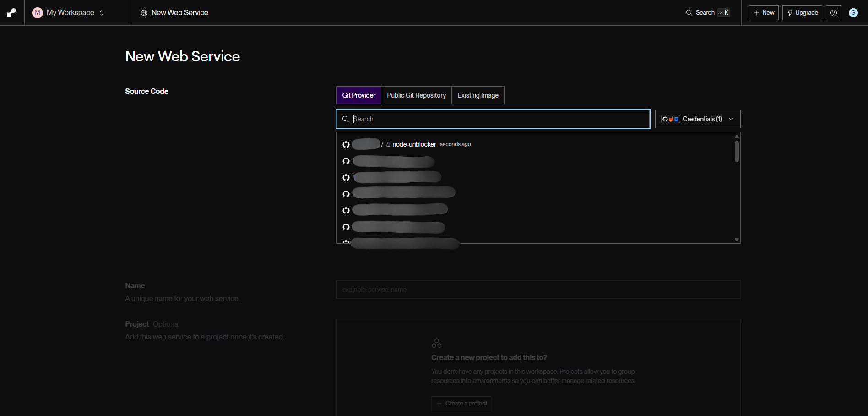
Task: Click Create a project button
Action: pyautogui.click(x=461, y=404)
